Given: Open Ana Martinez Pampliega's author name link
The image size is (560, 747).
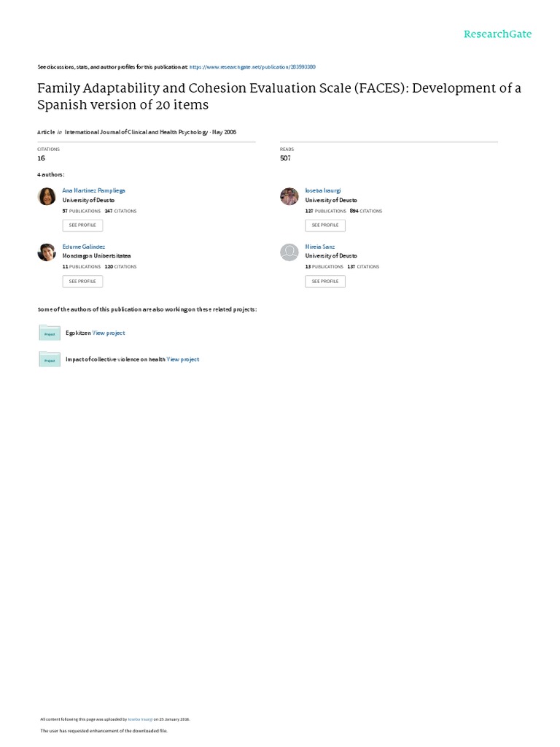Looking at the screenshot, I should click(94, 190).
